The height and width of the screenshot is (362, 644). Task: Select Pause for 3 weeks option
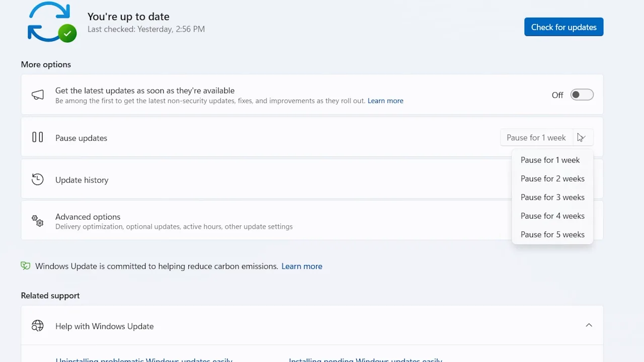552,197
